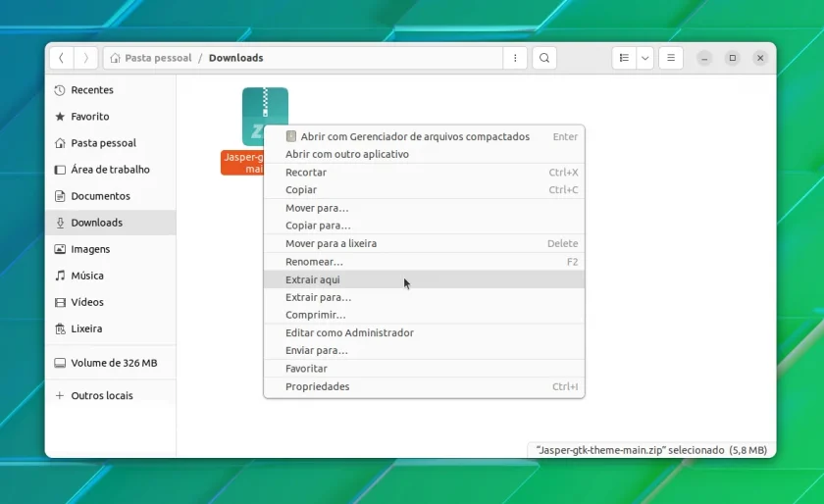Open the three-dot path options menu
This screenshot has height=504, width=824.
coord(515,58)
